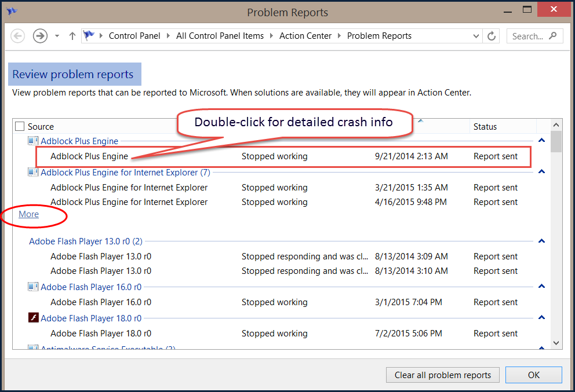
Task: Select Flash Player 13.0 report at 3:09 AM
Action: (284, 257)
